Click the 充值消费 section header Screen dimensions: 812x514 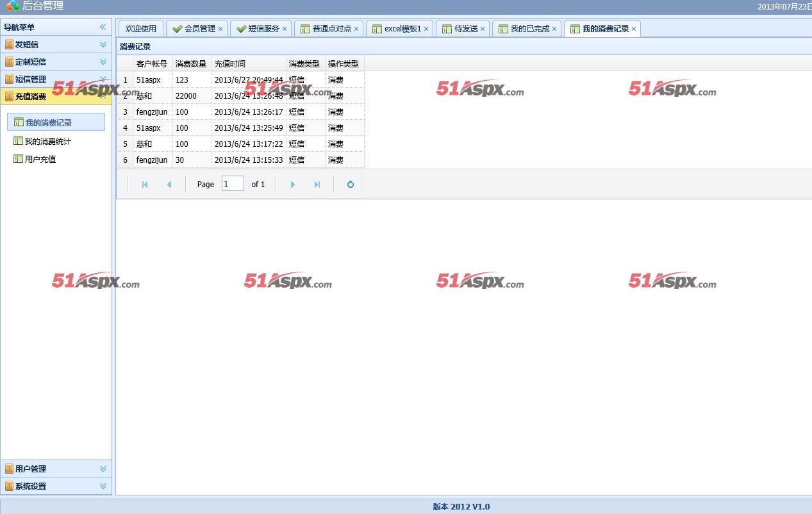click(x=56, y=96)
